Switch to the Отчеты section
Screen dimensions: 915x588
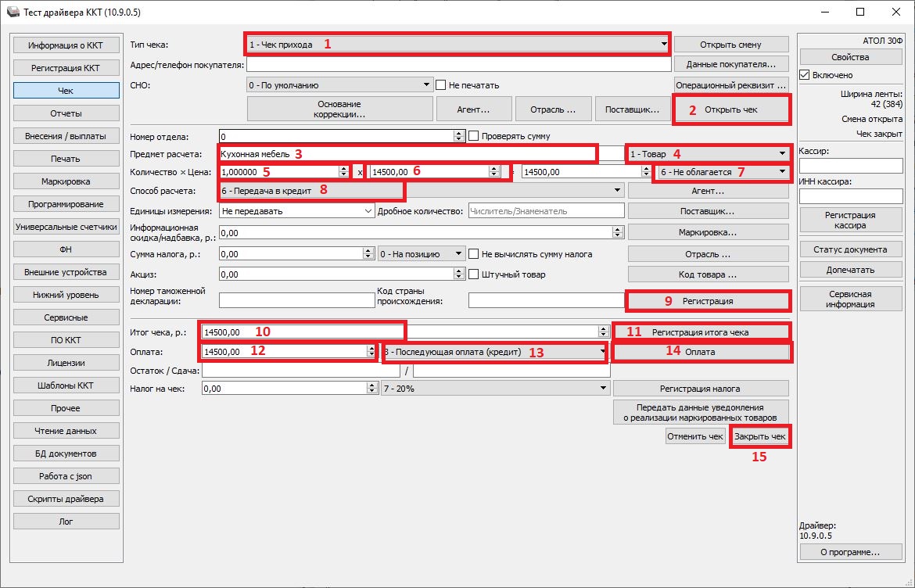tap(66, 113)
